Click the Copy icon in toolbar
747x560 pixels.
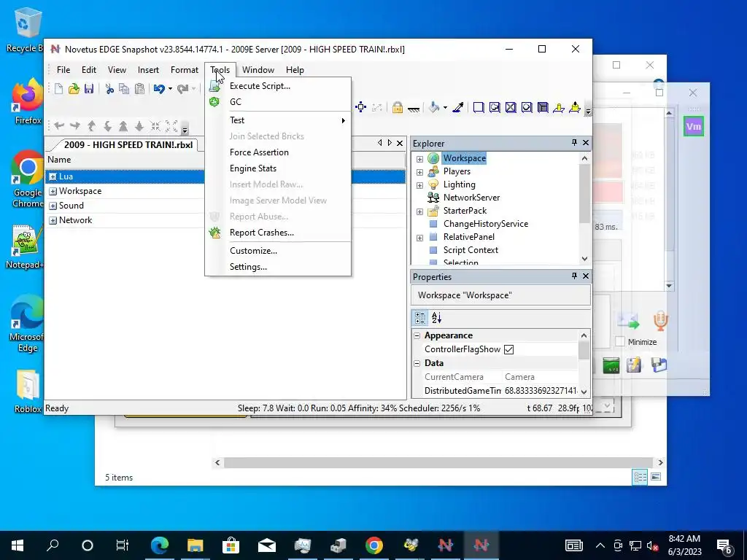click(124, 88)
